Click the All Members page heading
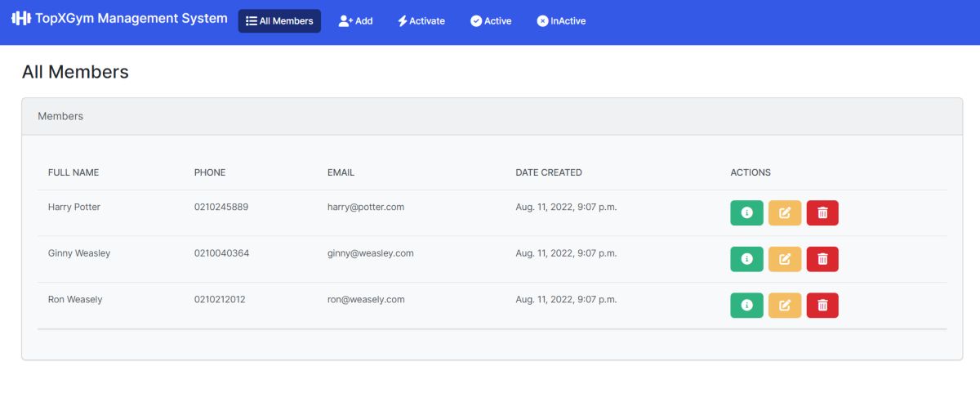This screenshot has width=980, height=393. [x=75, y=72]
